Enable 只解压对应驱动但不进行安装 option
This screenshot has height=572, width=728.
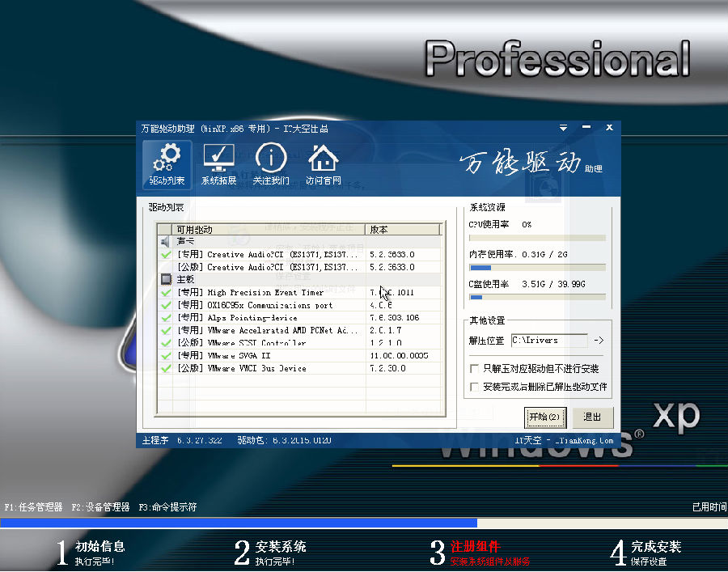pyautogui.click(x=474, y=368)
